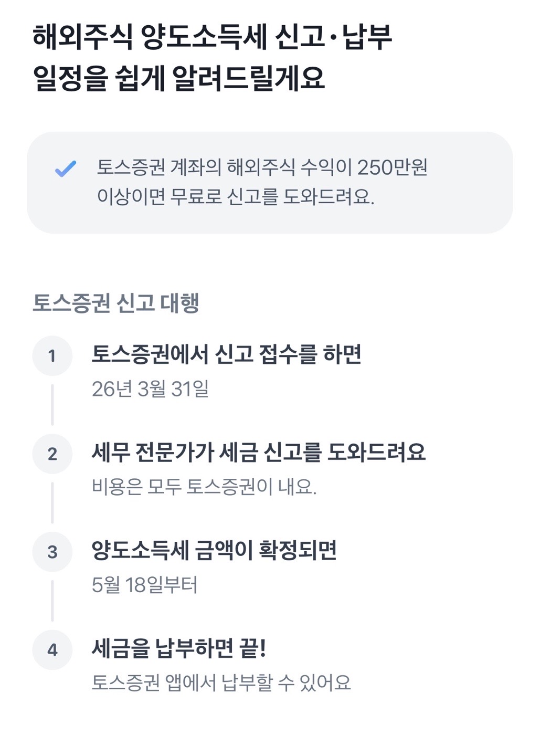Tap the 토스증권 신고 대행 section heading
This screenshot has width=540, height=756.
point(116,303)
